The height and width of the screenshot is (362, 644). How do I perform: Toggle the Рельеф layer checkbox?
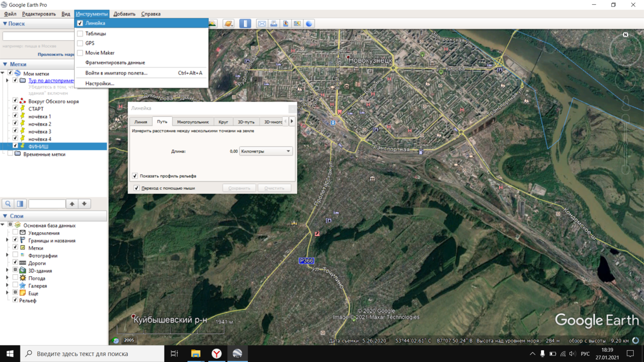[15, 300]
